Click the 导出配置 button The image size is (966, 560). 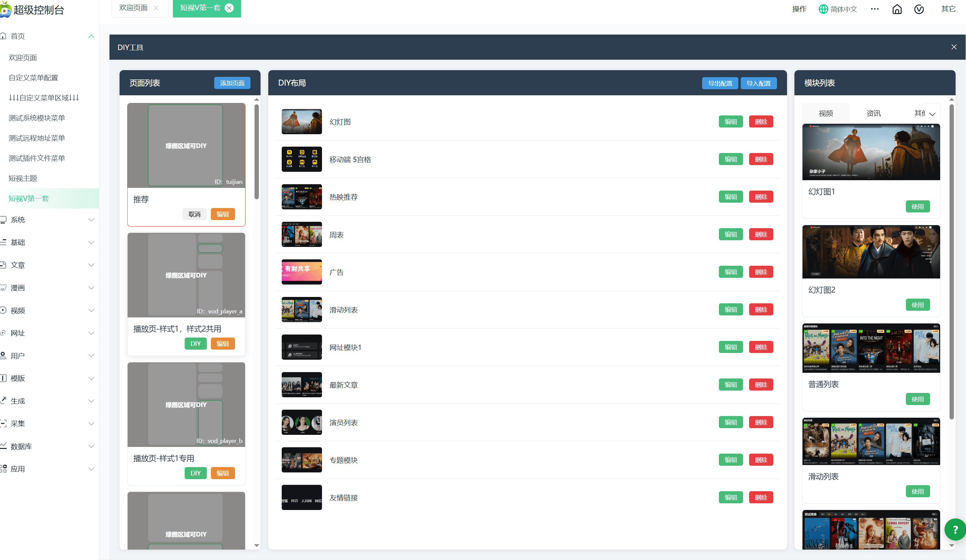[x=720, y=83]
